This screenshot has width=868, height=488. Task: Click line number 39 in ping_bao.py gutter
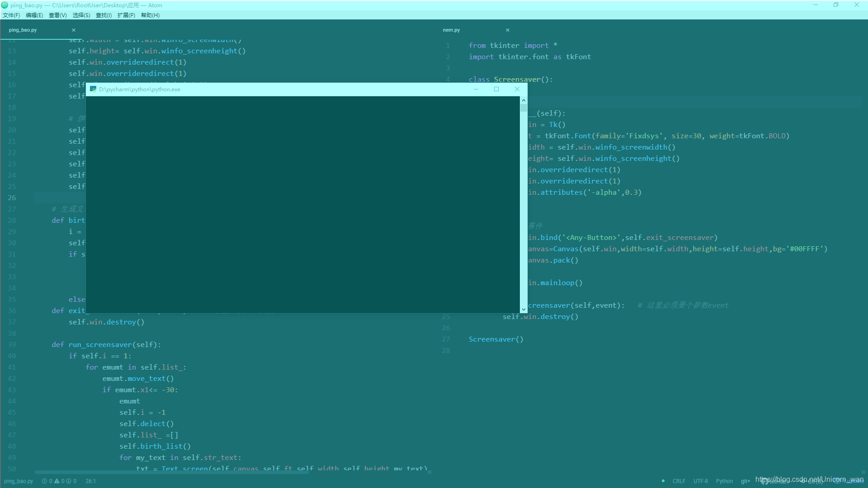click(x=12, y=345)
